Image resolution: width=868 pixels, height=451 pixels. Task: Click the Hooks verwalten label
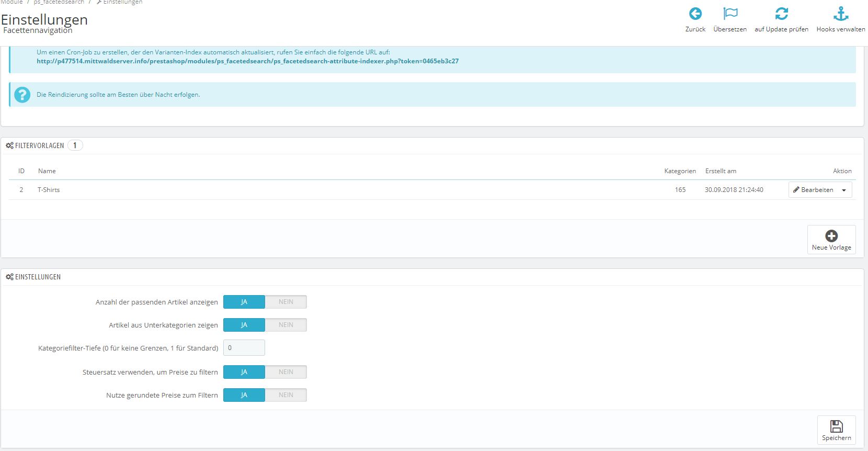point(841,29)
